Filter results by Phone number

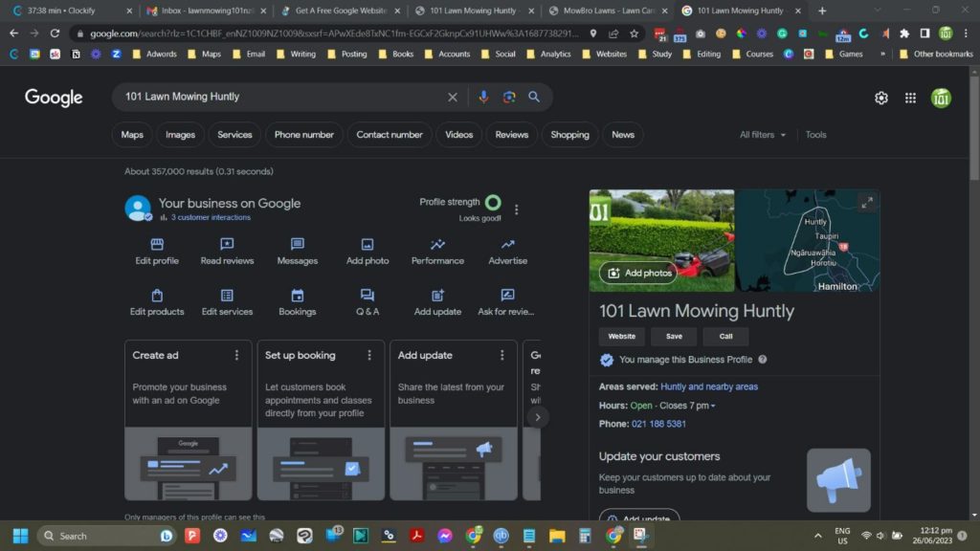(x=303, y=134)
